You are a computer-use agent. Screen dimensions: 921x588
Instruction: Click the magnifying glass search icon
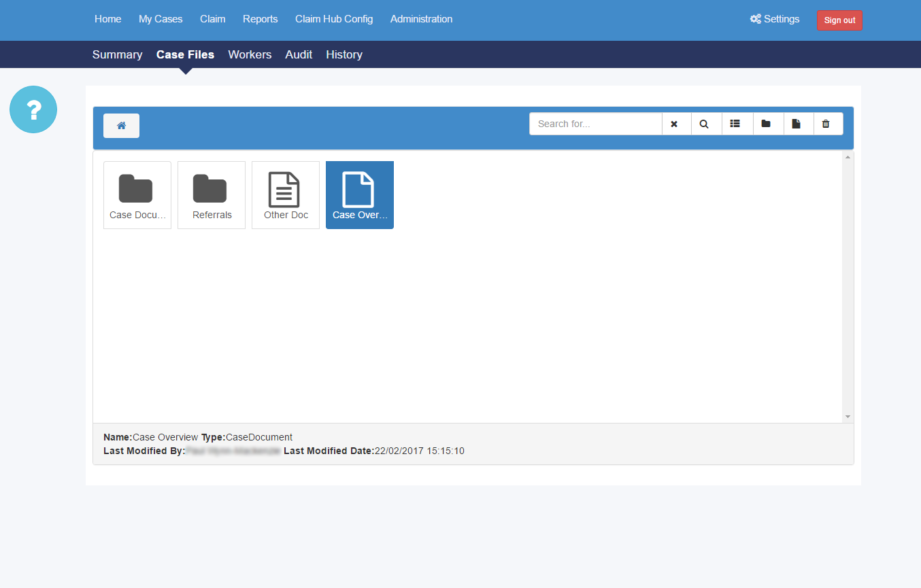click(x=704, y=124)
